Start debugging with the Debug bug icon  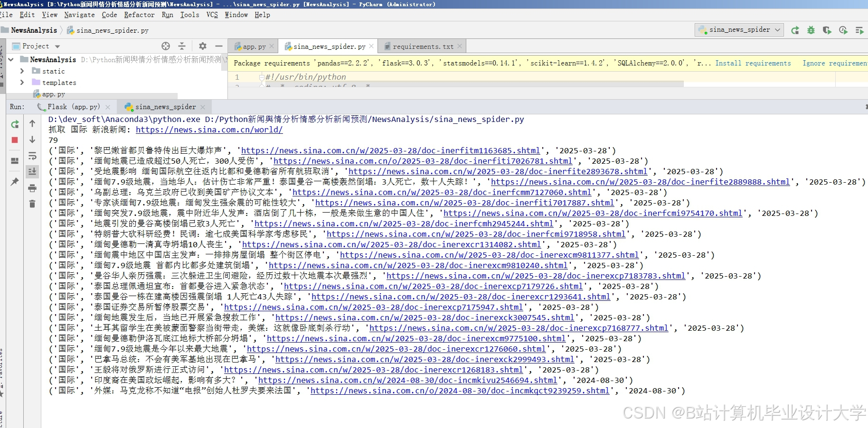811,30
